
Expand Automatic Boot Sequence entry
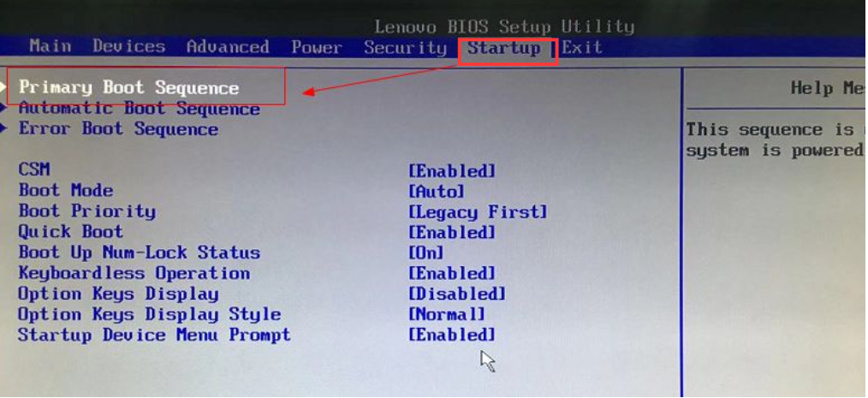point(139,109)
